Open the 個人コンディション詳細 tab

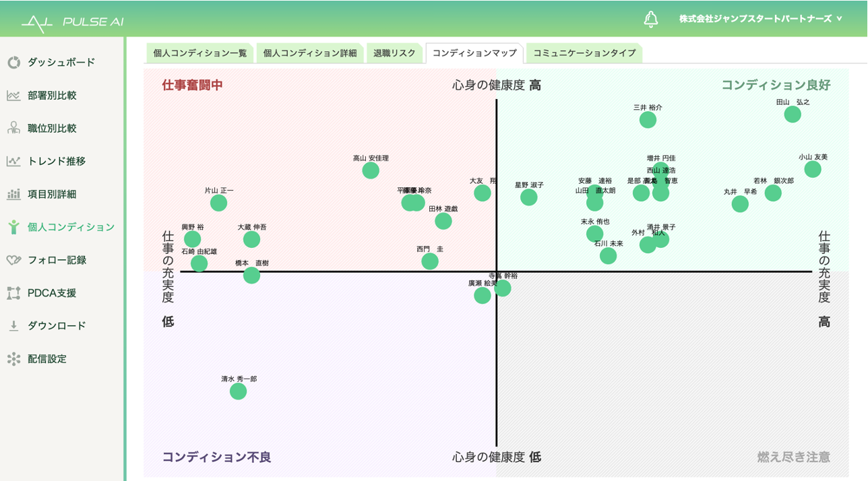click(310, 53)
